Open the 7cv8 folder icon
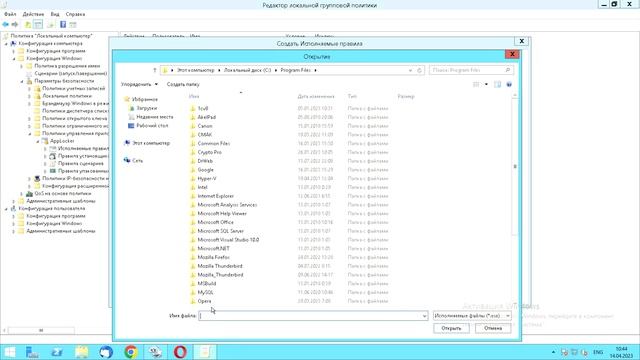The width and height of the screenshot is (640, 360). point(193,109)
